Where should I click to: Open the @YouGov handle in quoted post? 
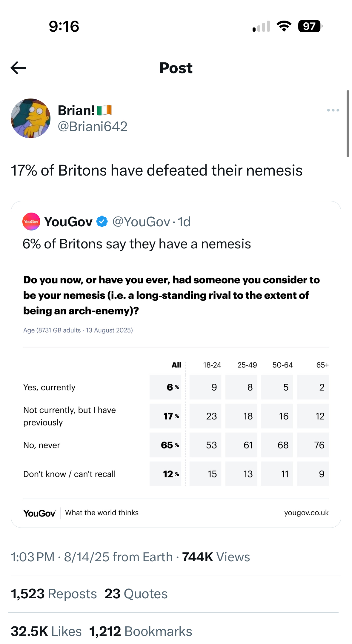pos(141,222)
